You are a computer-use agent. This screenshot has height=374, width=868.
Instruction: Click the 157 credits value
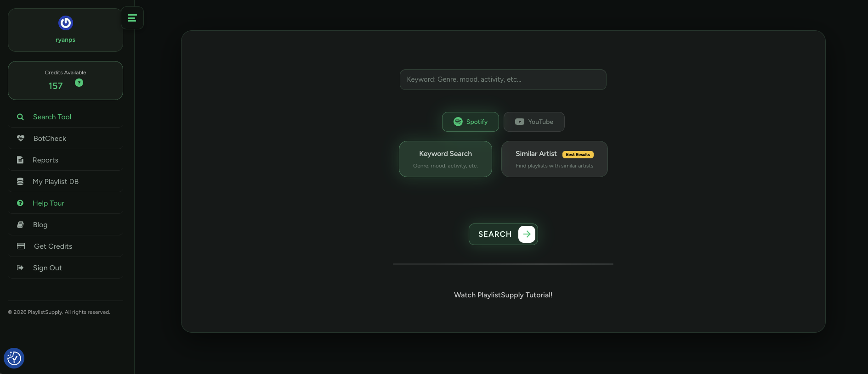click(56, 86)
